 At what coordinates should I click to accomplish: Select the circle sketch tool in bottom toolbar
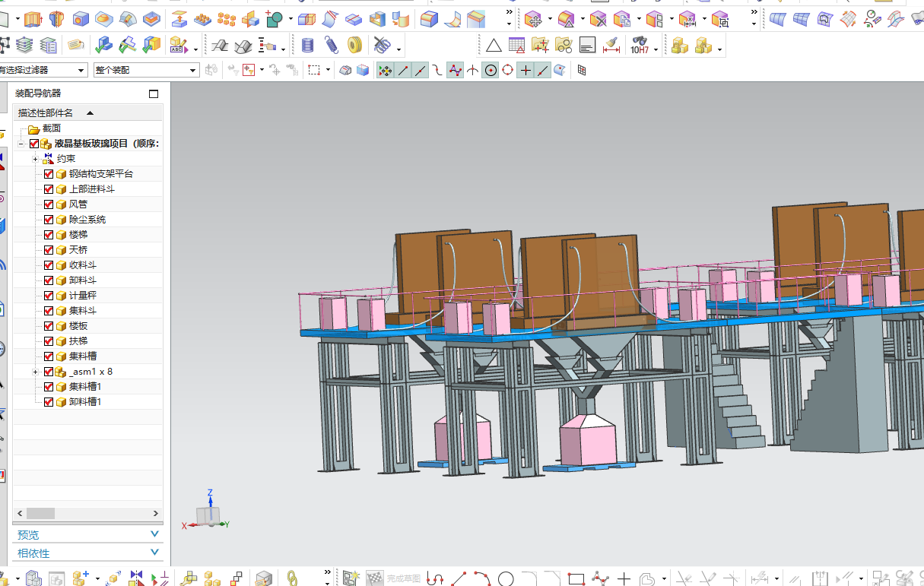[x=506, y=578]
